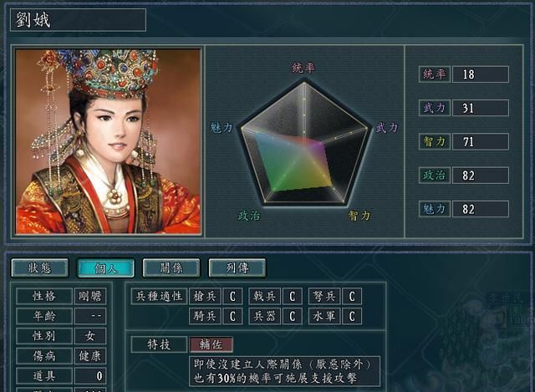Select the 個人 personal tab
The width and height of the screenshot is (535, 392).
106,267
